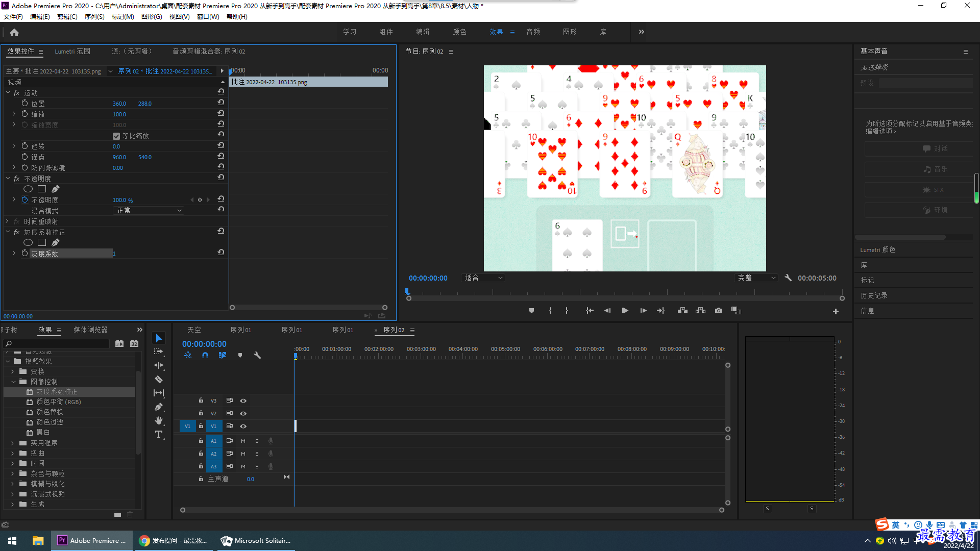Switch to the 颜色 workspace tab
980x551 pixels.
[459, 32]
